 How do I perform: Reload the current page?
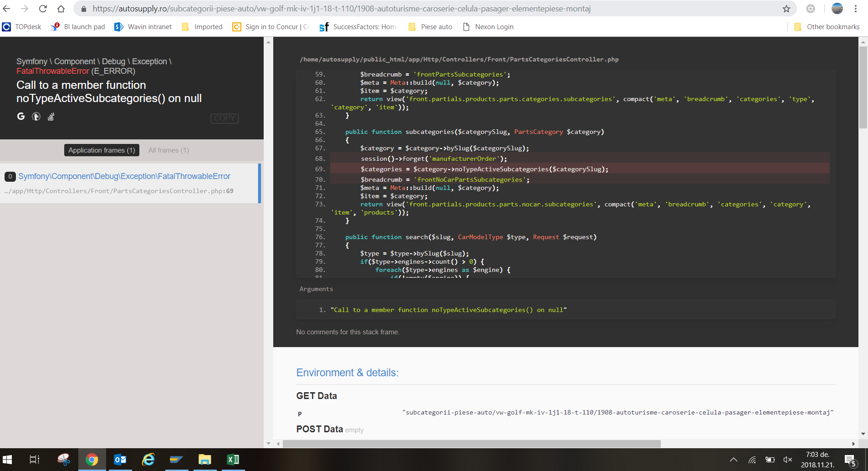coord(43,9)
